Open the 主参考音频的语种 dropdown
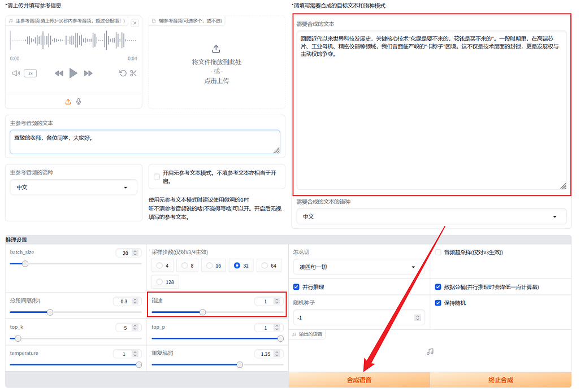585x392 pixels. [x=73, y=188]
